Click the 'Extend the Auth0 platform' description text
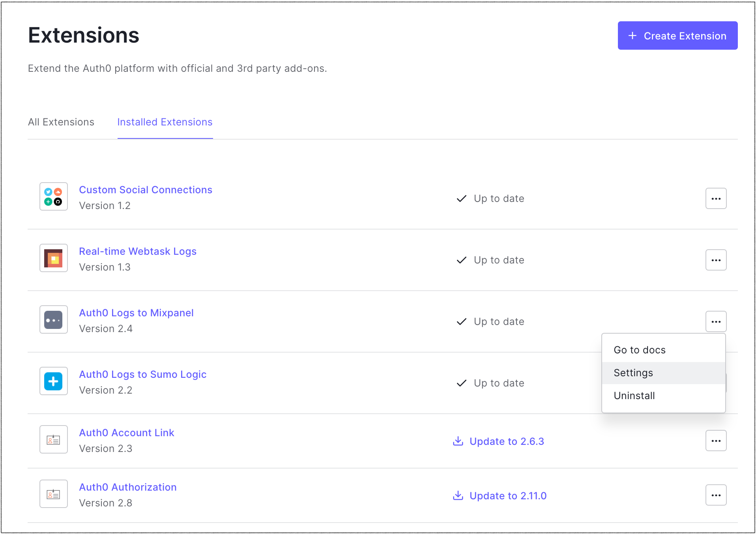Screen dimensions: 756x534 (178, 68)
